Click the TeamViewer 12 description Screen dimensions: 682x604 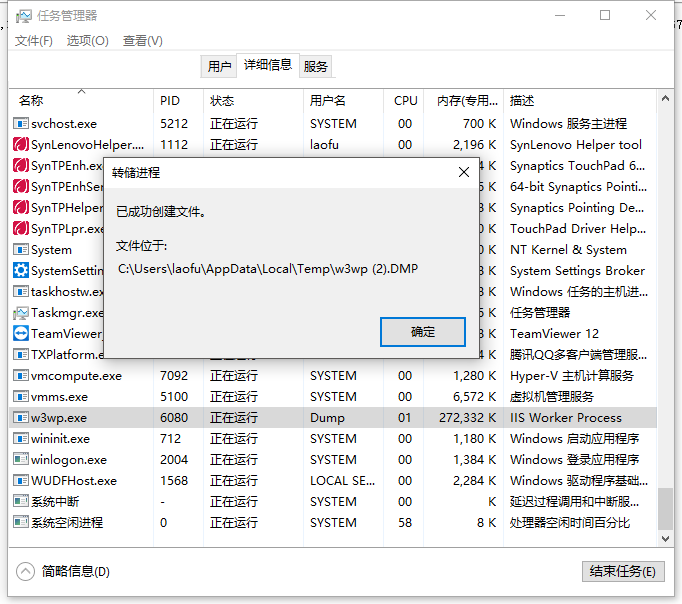pyautogui.click(x=554, y=334)
